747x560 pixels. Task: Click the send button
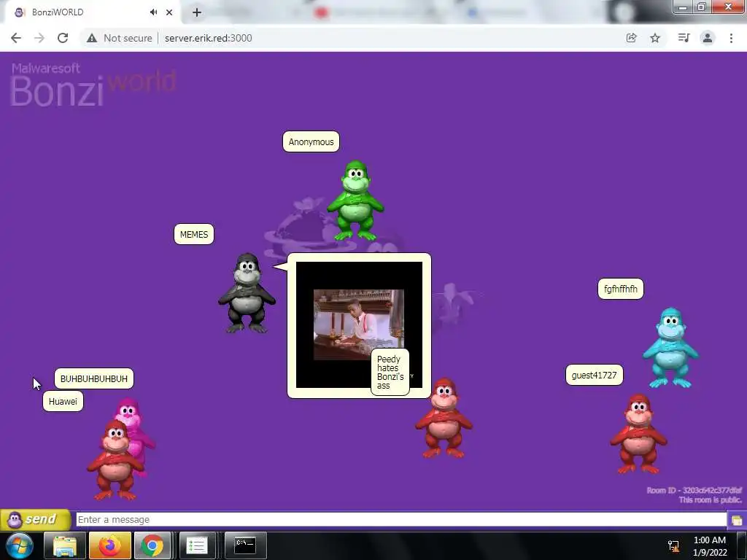point(36,519)
